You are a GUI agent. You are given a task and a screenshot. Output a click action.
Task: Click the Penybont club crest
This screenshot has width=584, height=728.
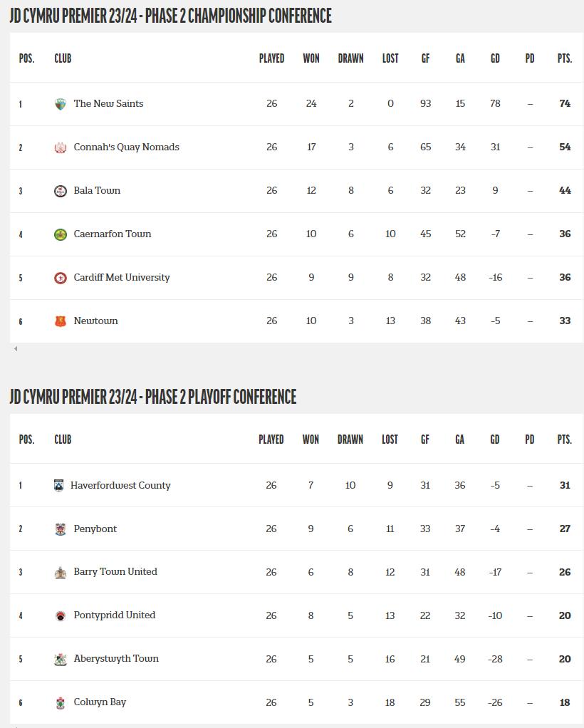pos(61,529)
